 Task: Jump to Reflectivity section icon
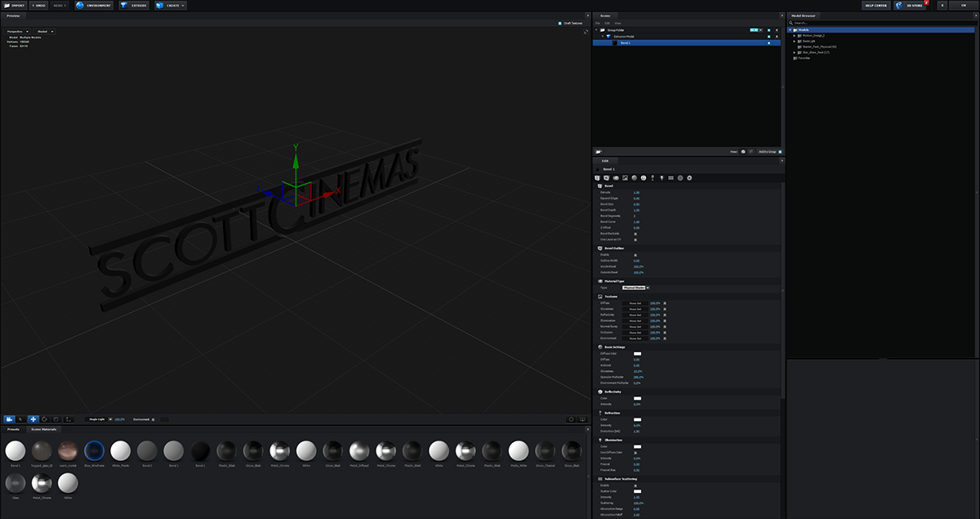[644, 177]
